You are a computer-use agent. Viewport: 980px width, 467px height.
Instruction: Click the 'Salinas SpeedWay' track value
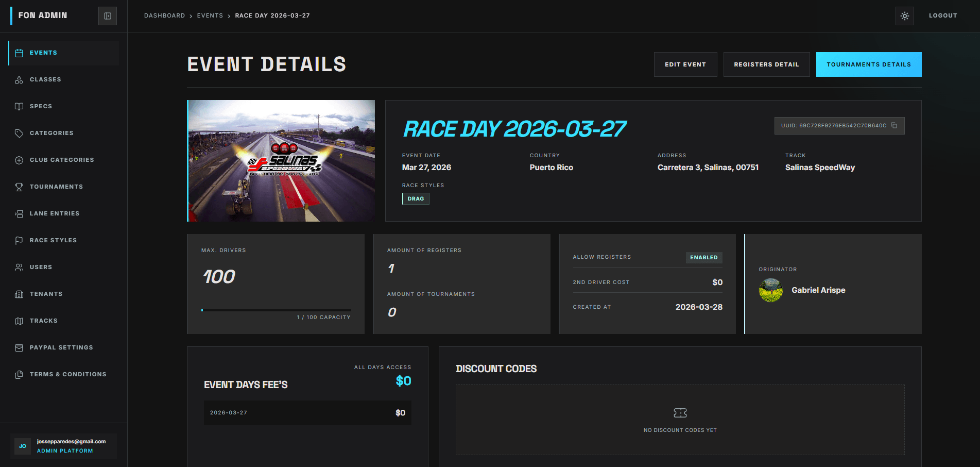(820, 168)
